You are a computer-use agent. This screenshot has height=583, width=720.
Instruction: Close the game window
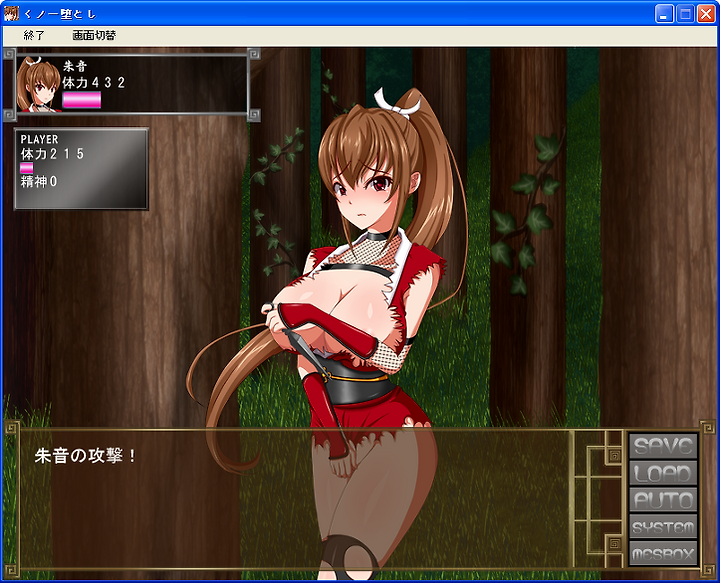[x=706, y=14]
